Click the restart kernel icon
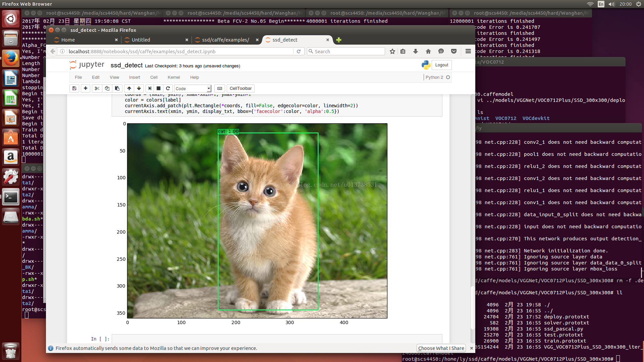The height and width of the screenshot is (362, 644). point(168,88)
